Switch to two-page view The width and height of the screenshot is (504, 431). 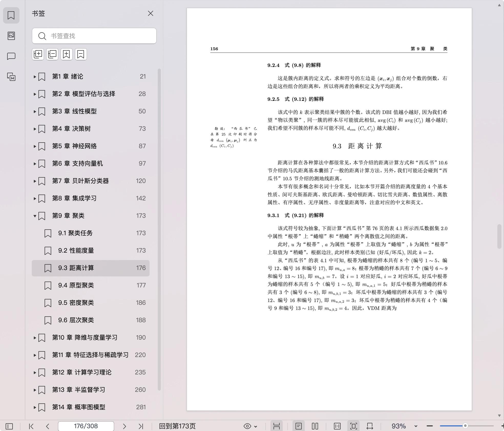click(315, 426)
